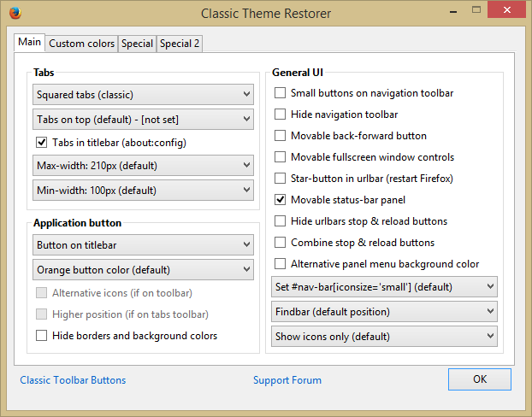532x417 pixels.
Task: Click the Firefox icon in the title bar
Action: pyautogui.click(x=15, y=13)
